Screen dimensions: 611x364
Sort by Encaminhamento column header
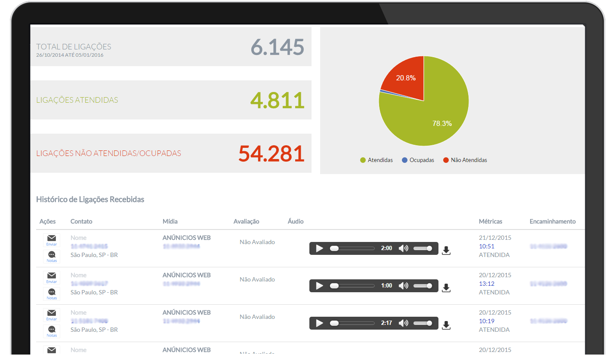[x=552, y=221]
